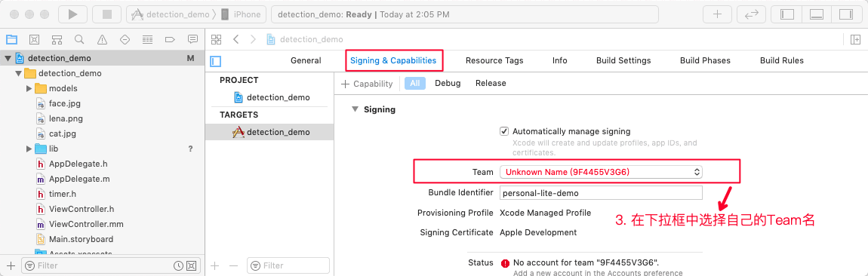Select the All configurations filter
The image size is (868, 276).
pyautogui.click(x=414, y=83)
